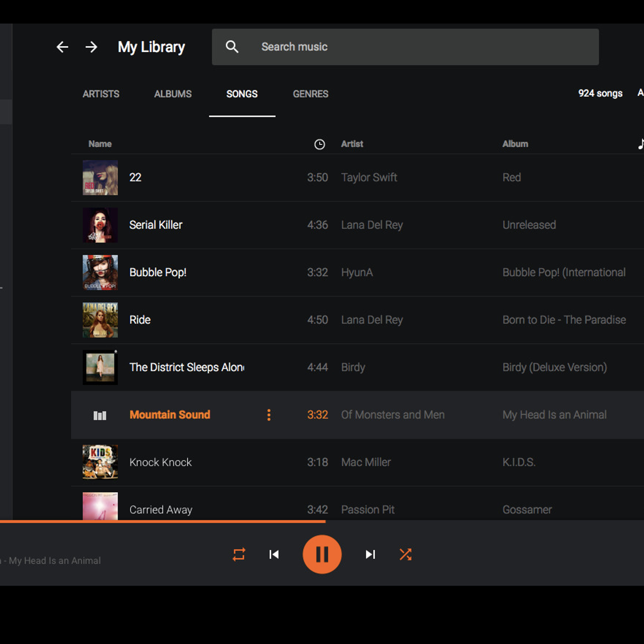Switch to the ARTISTS tab
The height and width of the screenshot is (644, 644).
pos(101,94)
